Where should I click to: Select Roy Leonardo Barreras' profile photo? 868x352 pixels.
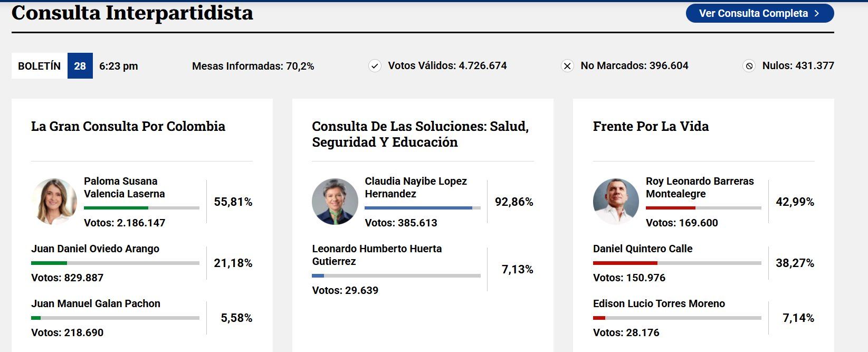[616, 202]
